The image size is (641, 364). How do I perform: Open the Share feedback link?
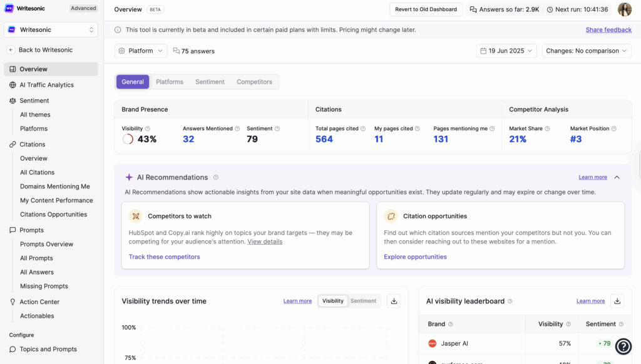click(608, 30)
